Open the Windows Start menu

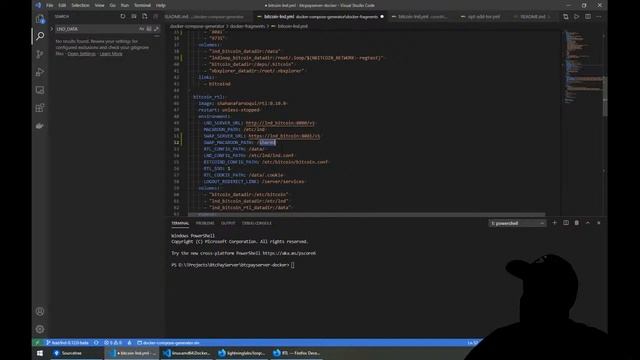tap(40, 353)
